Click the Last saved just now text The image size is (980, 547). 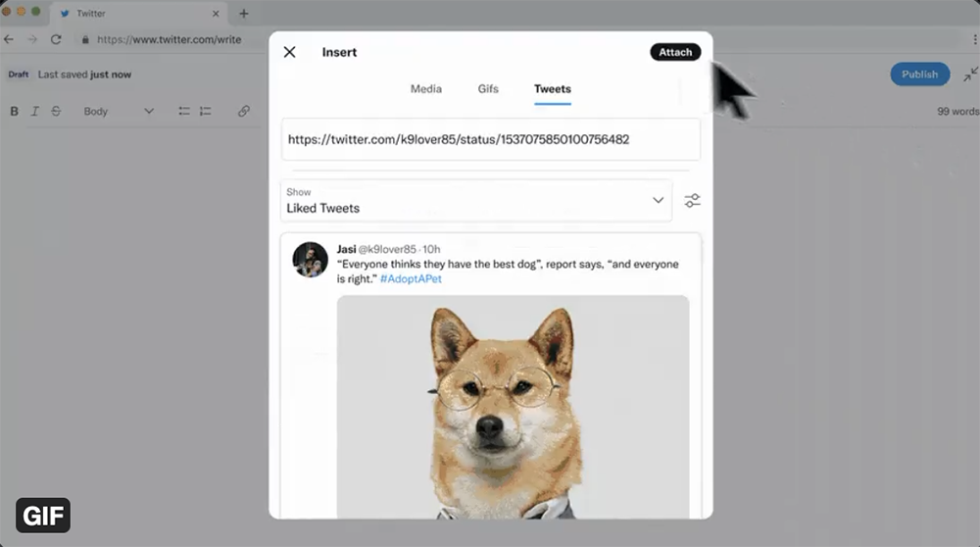84,75
